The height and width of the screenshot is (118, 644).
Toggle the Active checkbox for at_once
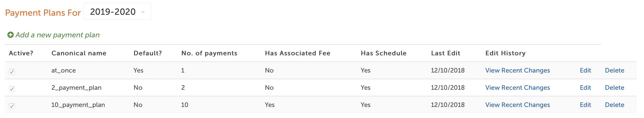click(12, 72)
